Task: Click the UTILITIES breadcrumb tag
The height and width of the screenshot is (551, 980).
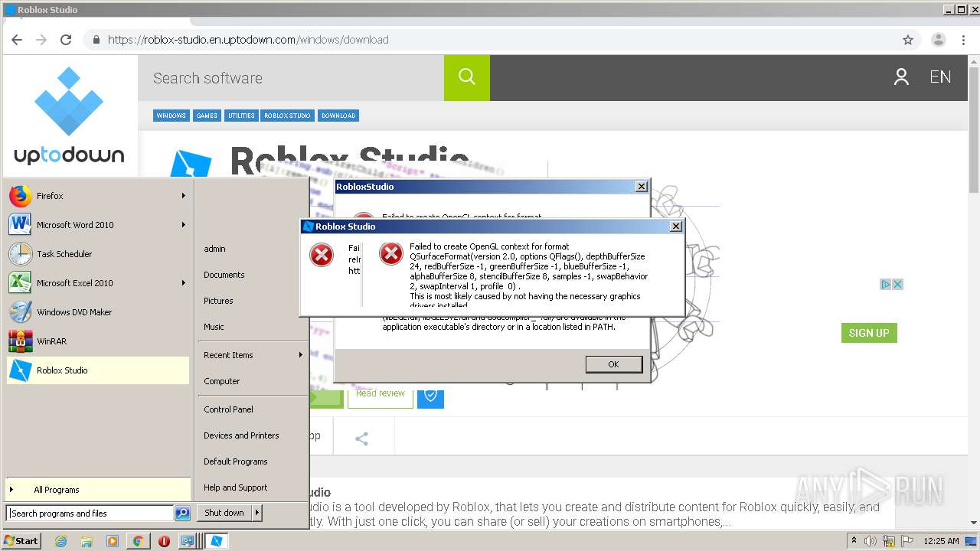Action: (241, 116)
